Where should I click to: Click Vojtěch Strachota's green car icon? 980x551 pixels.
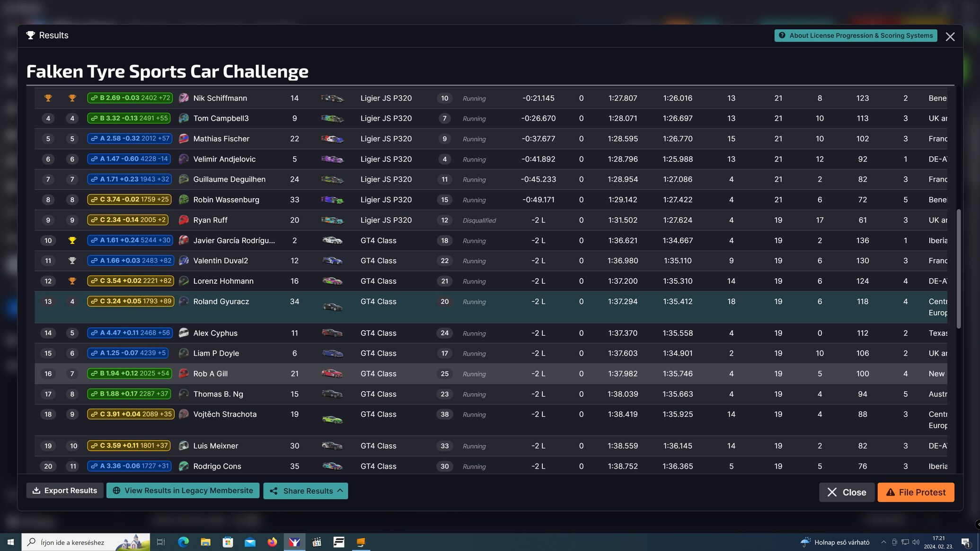point(332,420)
